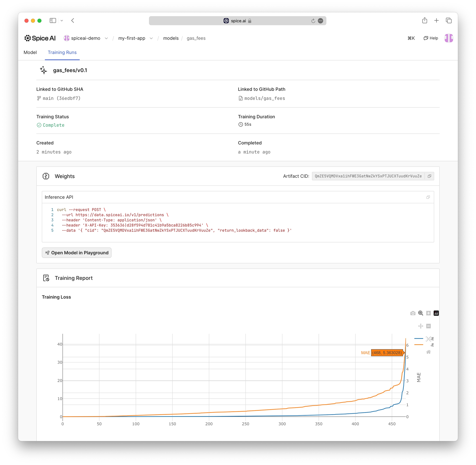Download chart as PNG camera icon
This screenshot has width=476, height=465.
click(413, 313)
